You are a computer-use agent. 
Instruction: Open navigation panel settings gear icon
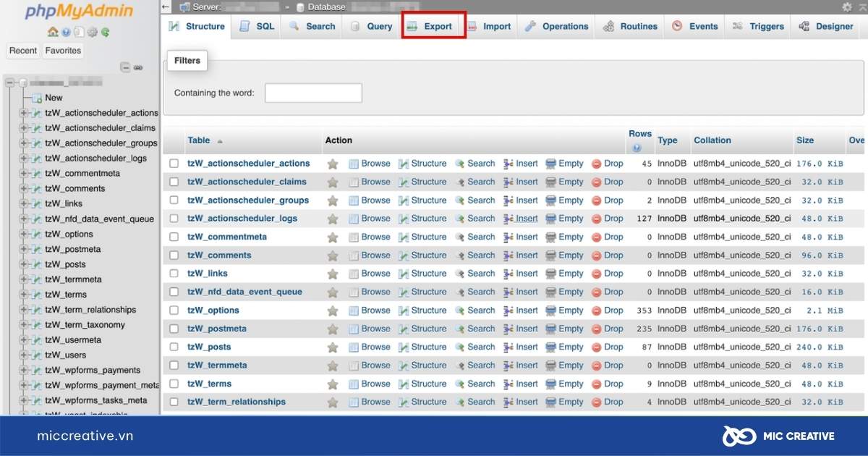click(x=92, y=32)
